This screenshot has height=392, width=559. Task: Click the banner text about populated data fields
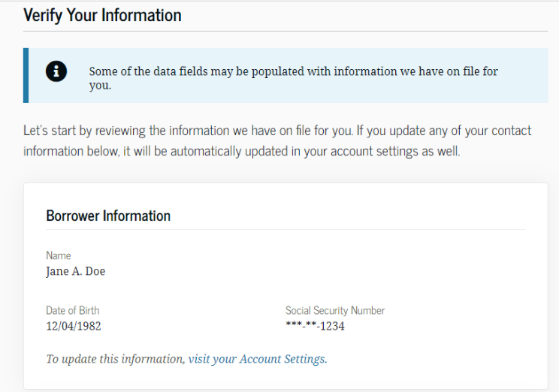pyautogui.click(x=293, y=71)
